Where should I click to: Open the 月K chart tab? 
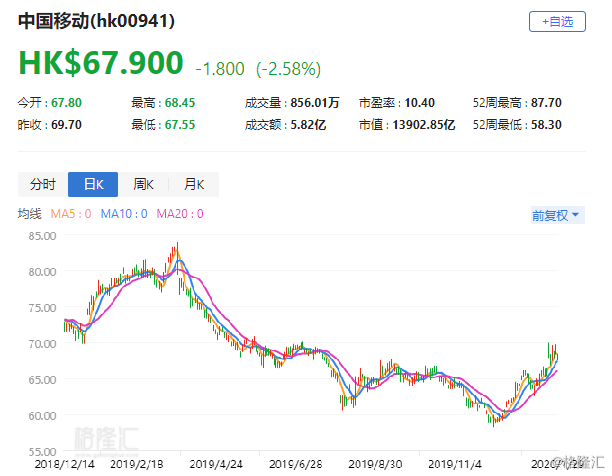coord(194,184)
